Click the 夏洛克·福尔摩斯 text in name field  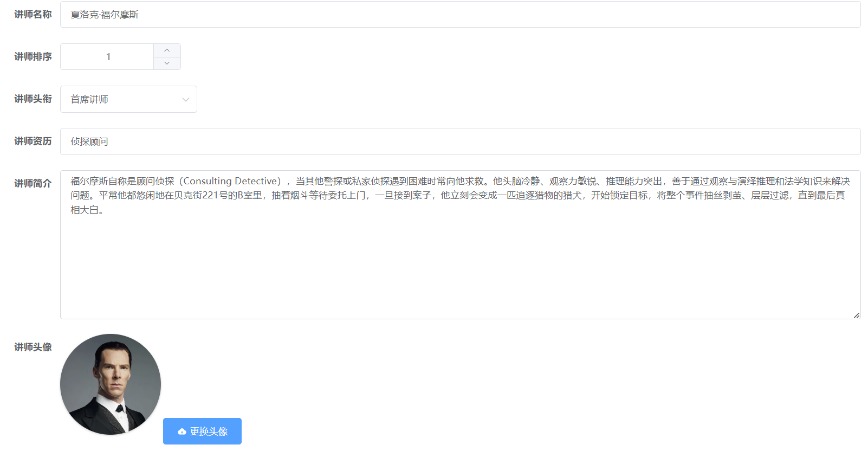click(105, 15)
